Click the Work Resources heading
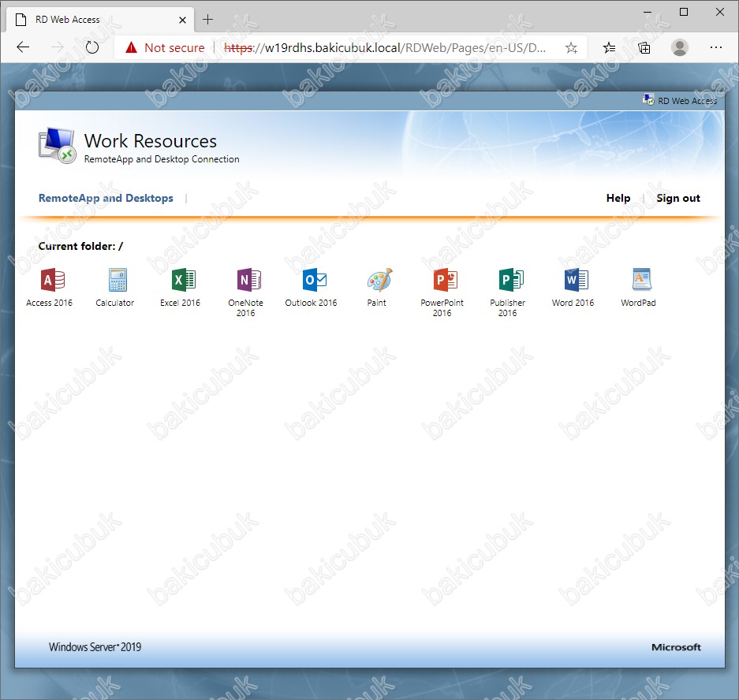This screenshot has width=739, height=700. click(x=151, y=141)
